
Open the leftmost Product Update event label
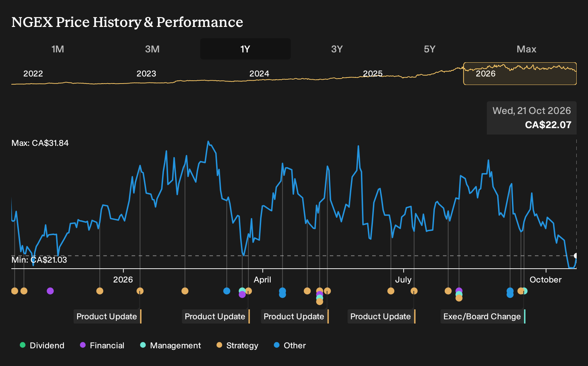click(108, 316)
